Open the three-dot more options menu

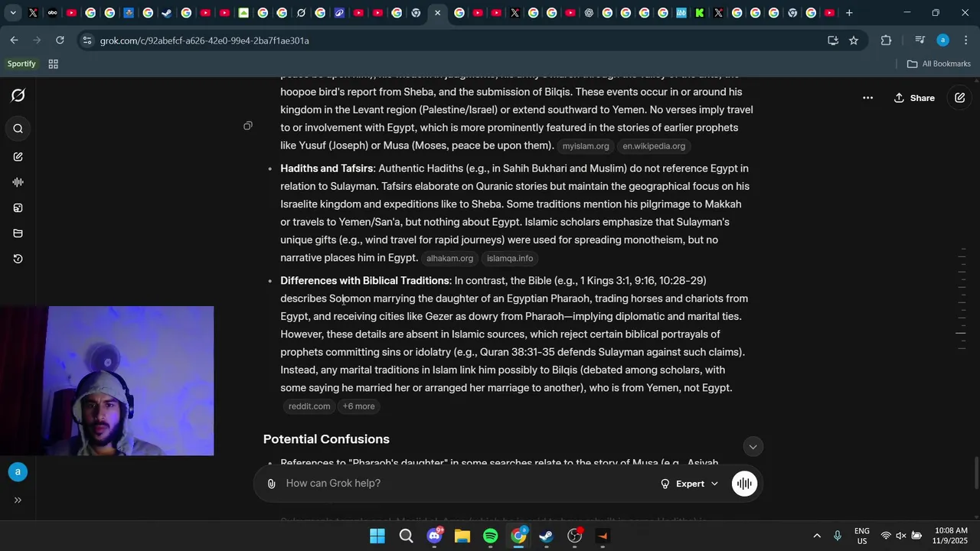[x=867, y=98]
